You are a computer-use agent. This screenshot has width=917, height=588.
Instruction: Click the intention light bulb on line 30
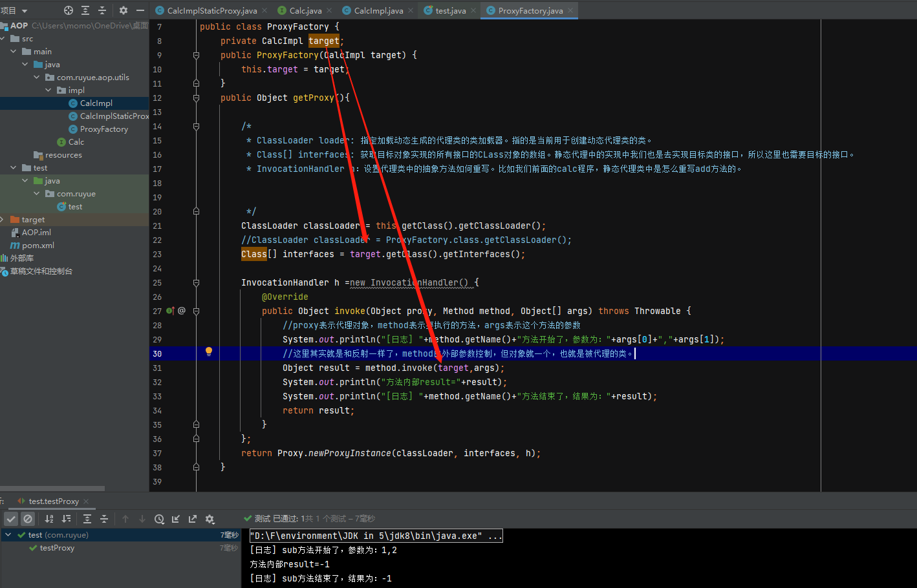coord(209,352)
